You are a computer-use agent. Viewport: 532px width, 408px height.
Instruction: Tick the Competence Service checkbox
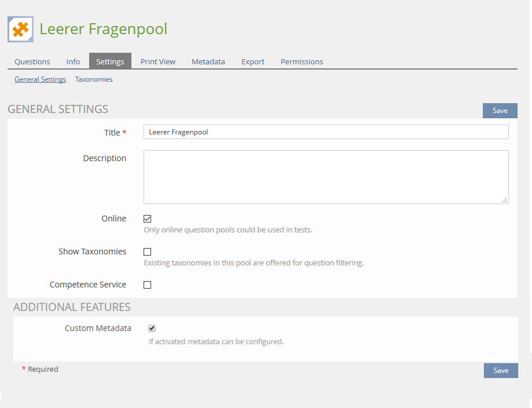(x=148, y=285)
